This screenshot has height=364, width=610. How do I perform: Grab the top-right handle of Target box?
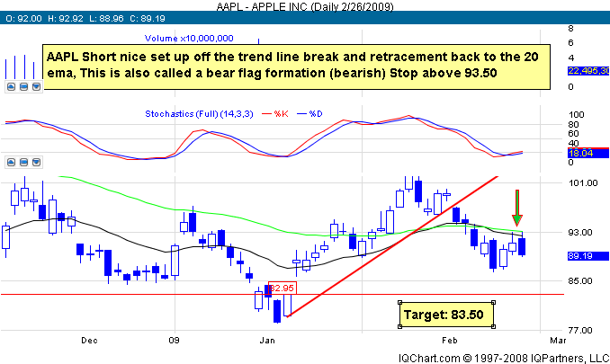coord(494,302)
